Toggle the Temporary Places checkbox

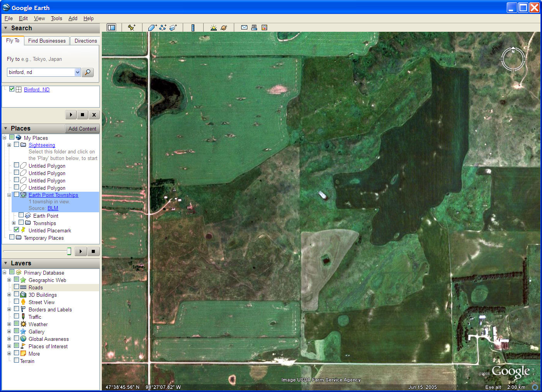click(12, 237)
